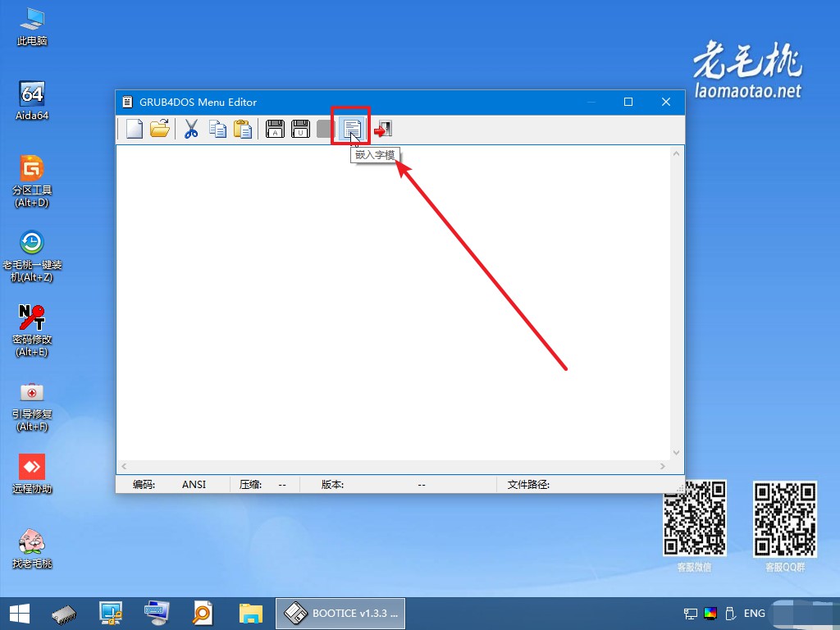Save file as UTF-8 (floppy U)
The image size is (840, 630).
click(300, 129)
